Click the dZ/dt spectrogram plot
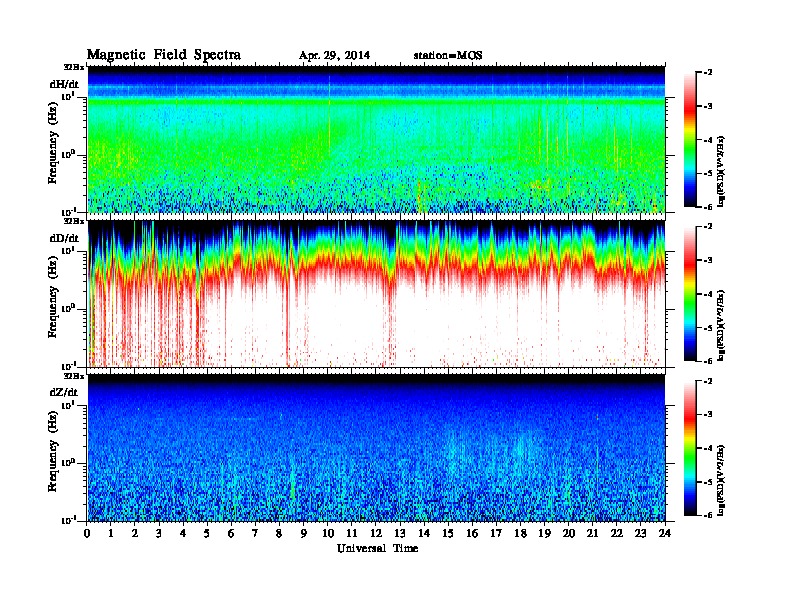 coord(376,448)
